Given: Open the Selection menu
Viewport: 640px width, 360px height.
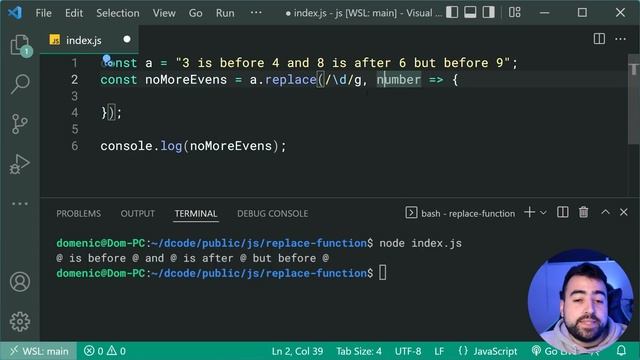Looking at the screenshot, I should (x=118, y=13).
